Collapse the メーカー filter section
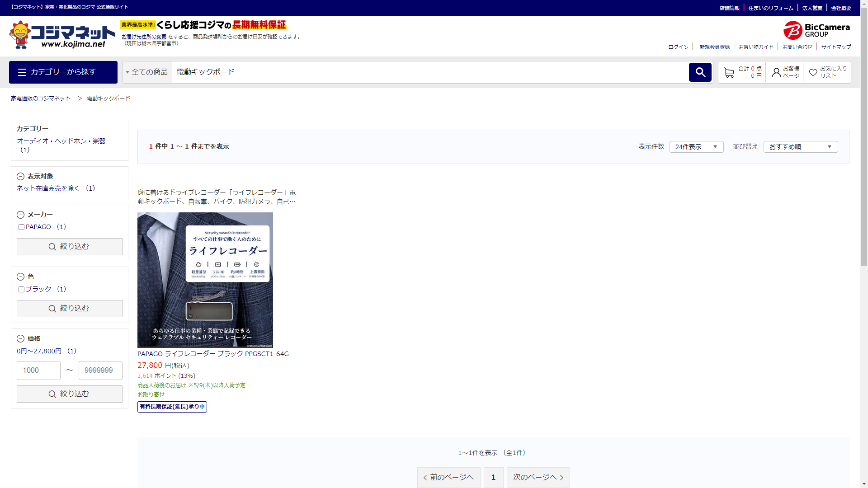This screenshot has width=868, height=488. click(x=20, y=215)
